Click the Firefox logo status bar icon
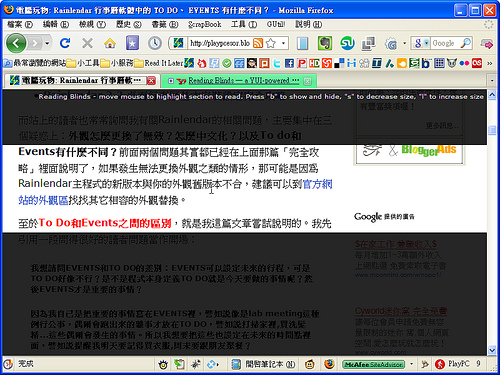This screenshot has height=375, width=500. pos(329,364)
